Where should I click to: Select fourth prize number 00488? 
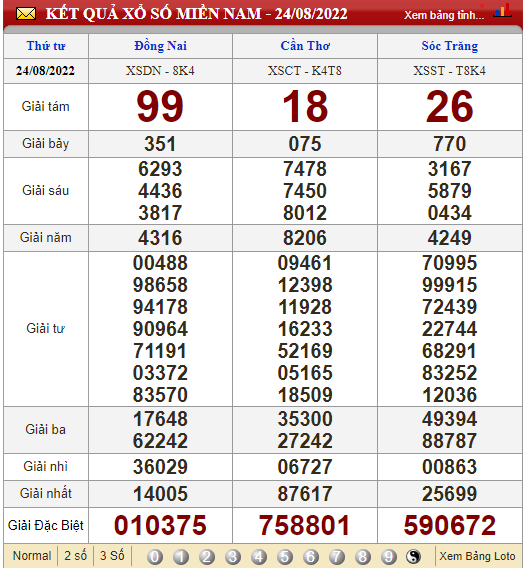tap(160, 263)
